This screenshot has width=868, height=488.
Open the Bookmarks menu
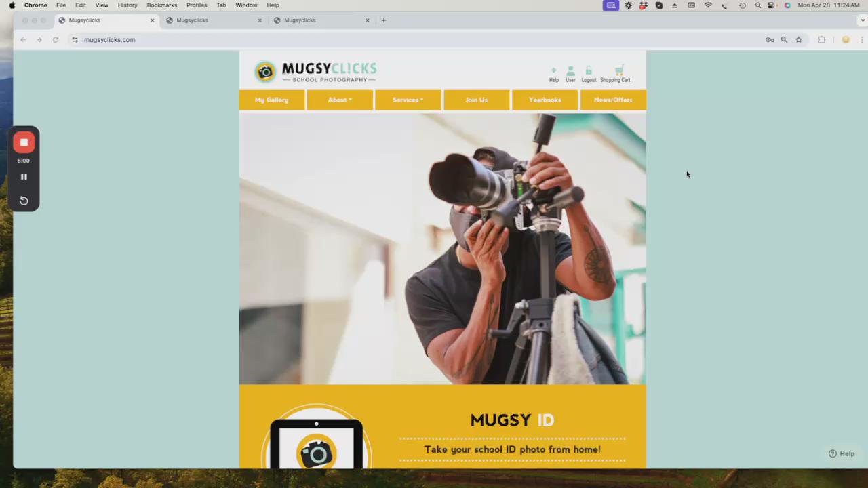point(162,5)
